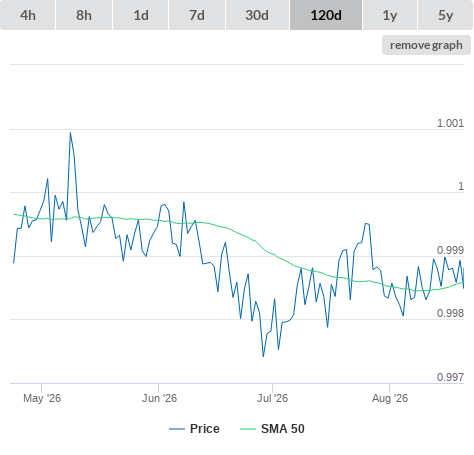Click the highest price spike in May

[x=70, y=133]
